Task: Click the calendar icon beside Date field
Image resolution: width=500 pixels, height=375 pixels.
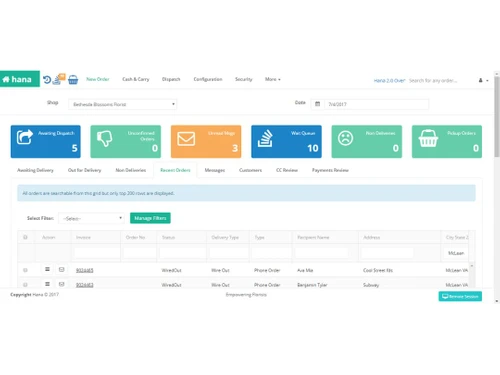Action: pyautogui.click(x=317, y=104)
